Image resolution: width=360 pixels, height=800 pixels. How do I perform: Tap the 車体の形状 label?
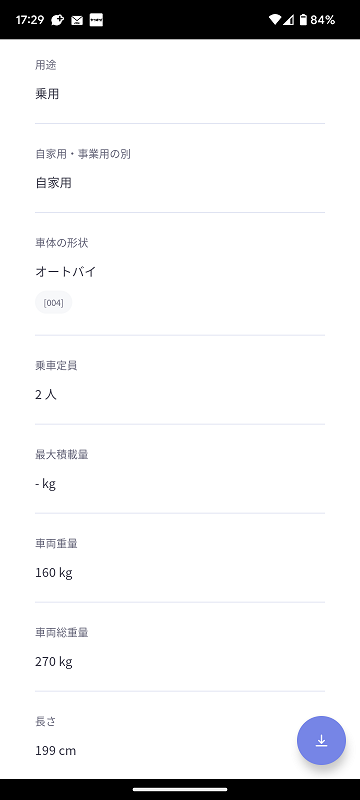[62, 243]
